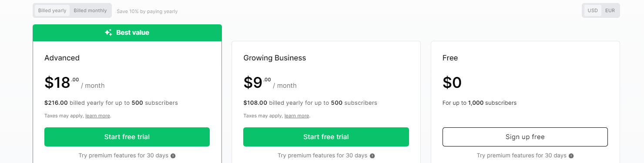The width and height of the screenshot is (644, 163).
Task: Click the green Best value banner
Action: tap(127, 33)
